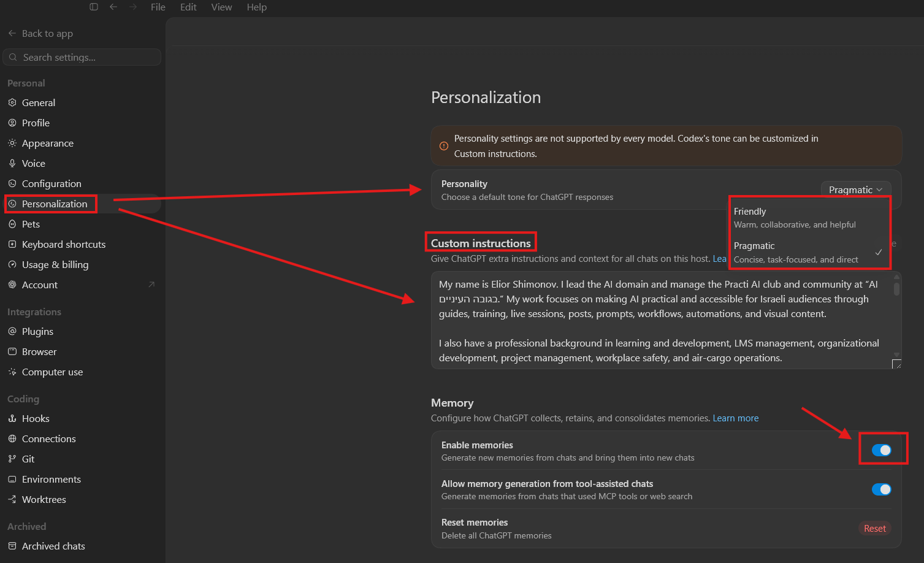Click the Coding sidebar section label

point(23,399)
